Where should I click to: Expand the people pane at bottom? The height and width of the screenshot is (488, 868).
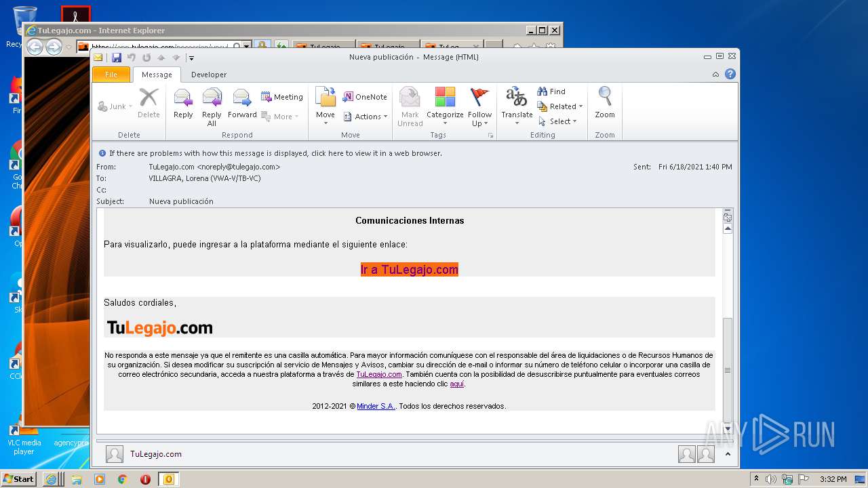727,454
